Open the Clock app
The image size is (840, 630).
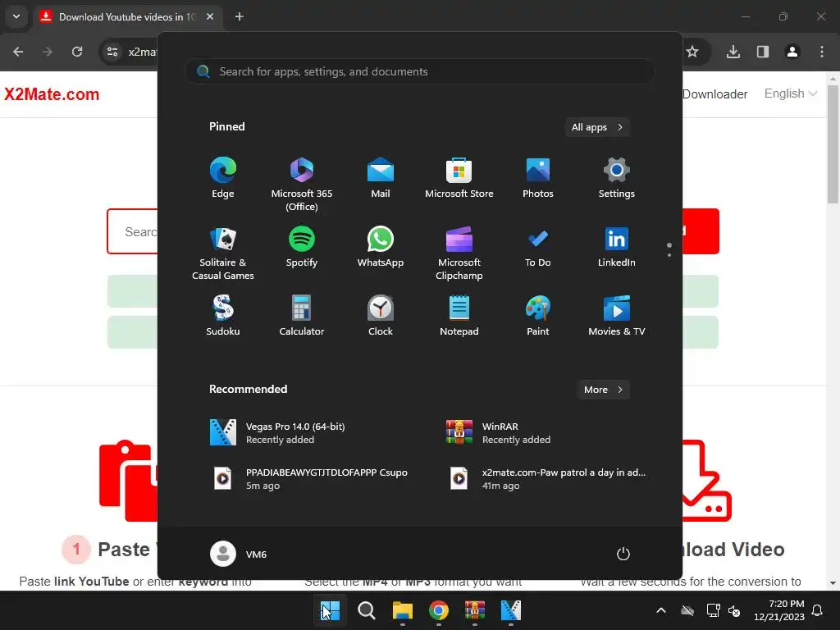coord(381,316)
